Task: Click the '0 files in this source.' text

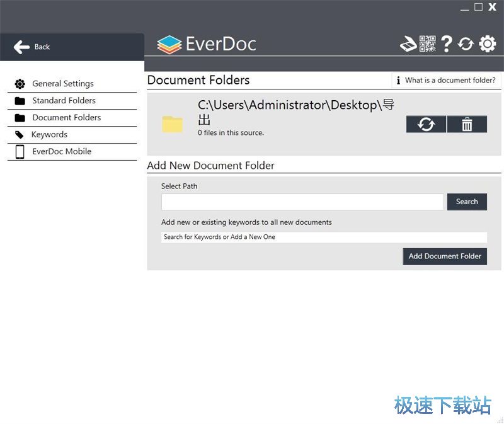Action: tap(231, 133)
